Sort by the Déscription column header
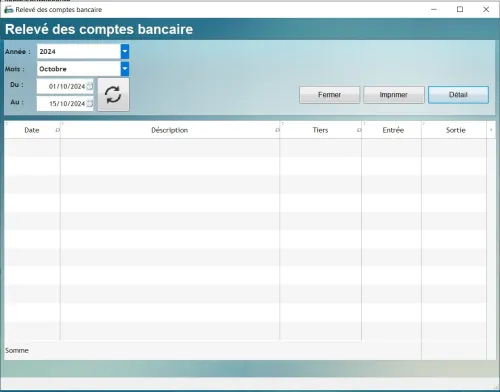The width and height of the screenshot is (500, 392). [x=170, y=130]
